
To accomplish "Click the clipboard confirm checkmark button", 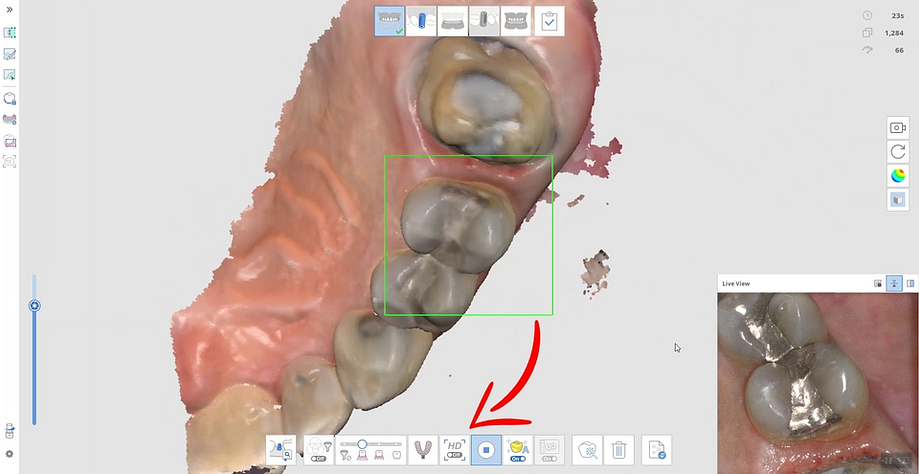I will point(549,21).
